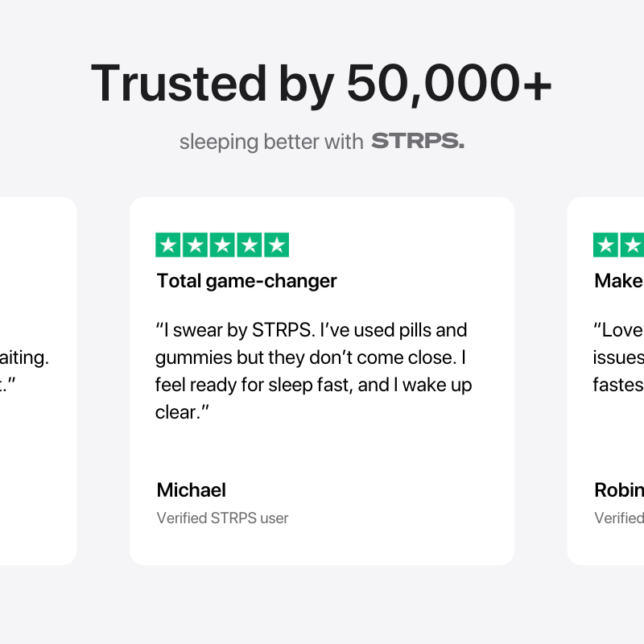Click the STRPS logo under the heading
644x644 pixels.
click(418, 142)
